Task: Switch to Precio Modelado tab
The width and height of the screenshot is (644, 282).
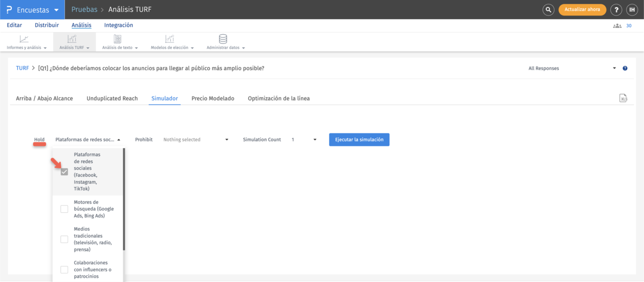Action: point(213,99)
